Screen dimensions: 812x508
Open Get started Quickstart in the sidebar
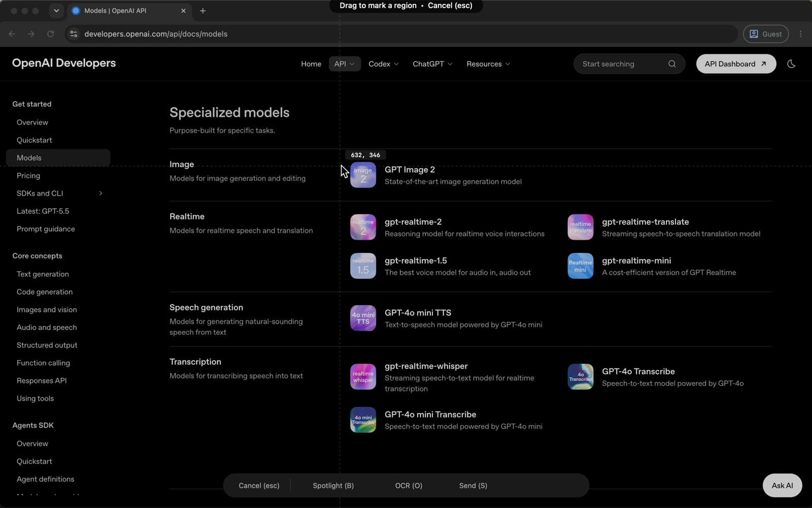pos(35,140)
